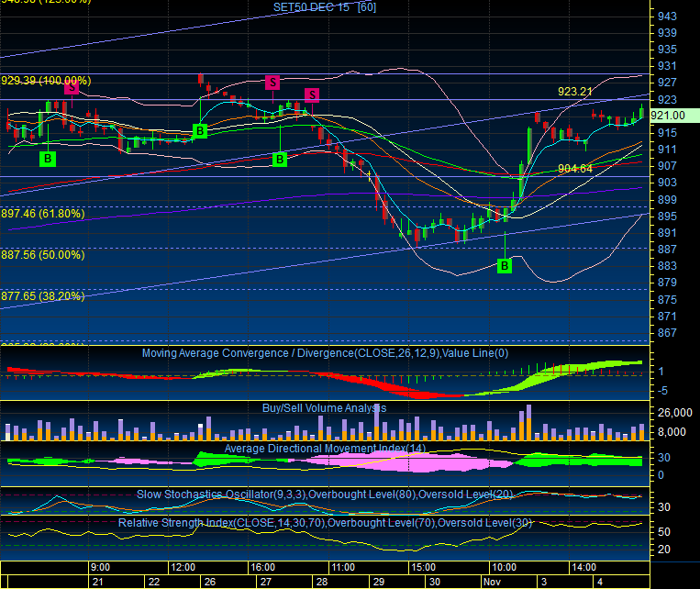The height and width of the screenshot is (589, 700).
Task: Click the Nov month label on the date axis
Action: coord(492,582)
